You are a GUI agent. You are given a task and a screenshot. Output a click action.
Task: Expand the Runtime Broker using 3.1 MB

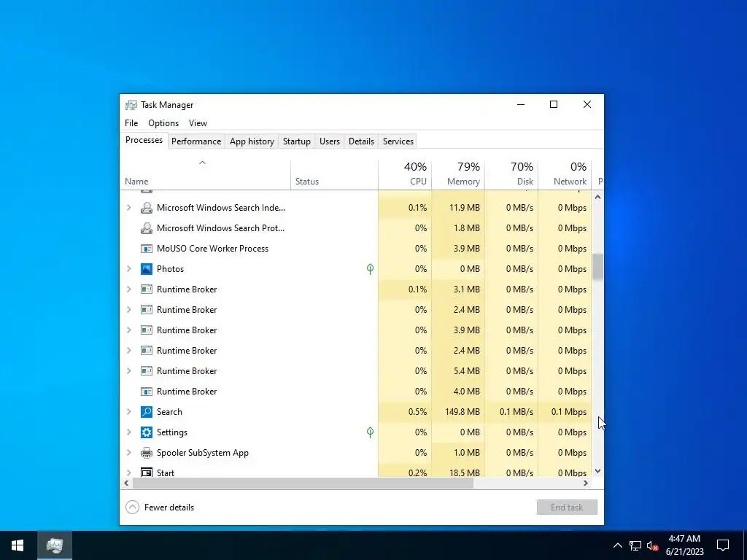coord(128,289)
